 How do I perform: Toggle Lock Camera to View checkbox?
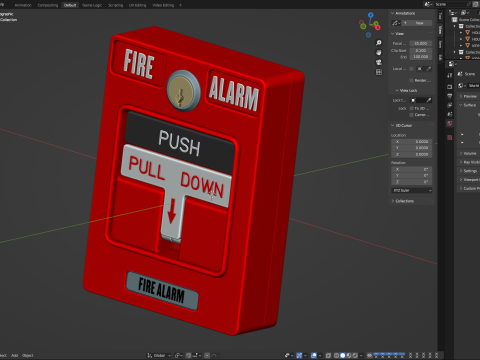[411, 115]
